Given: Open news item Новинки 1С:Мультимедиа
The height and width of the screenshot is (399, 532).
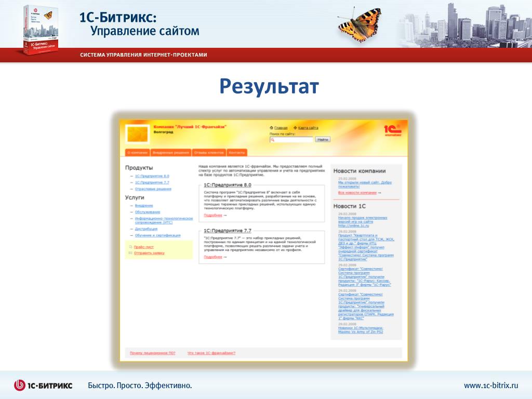Looking at the screenshot, I should [x=361, y=330].
